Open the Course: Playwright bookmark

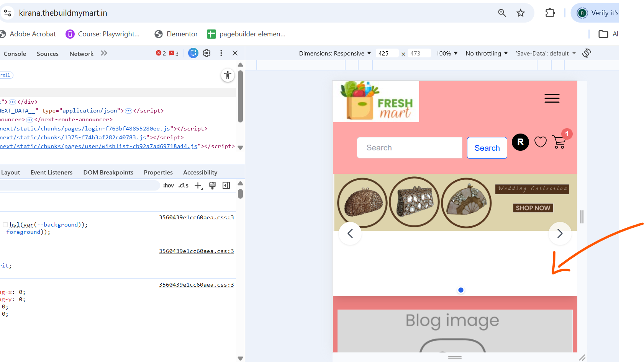(103, 34)
